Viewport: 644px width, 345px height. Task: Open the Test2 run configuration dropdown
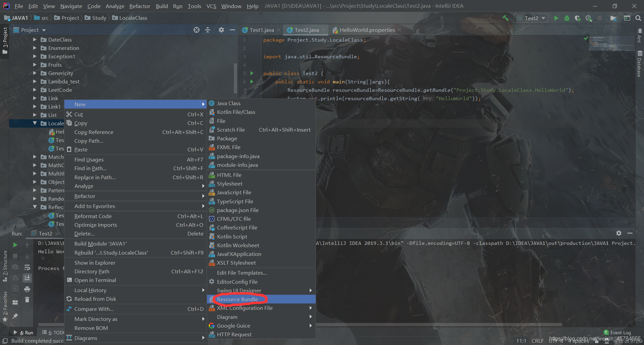pos(531,18)
